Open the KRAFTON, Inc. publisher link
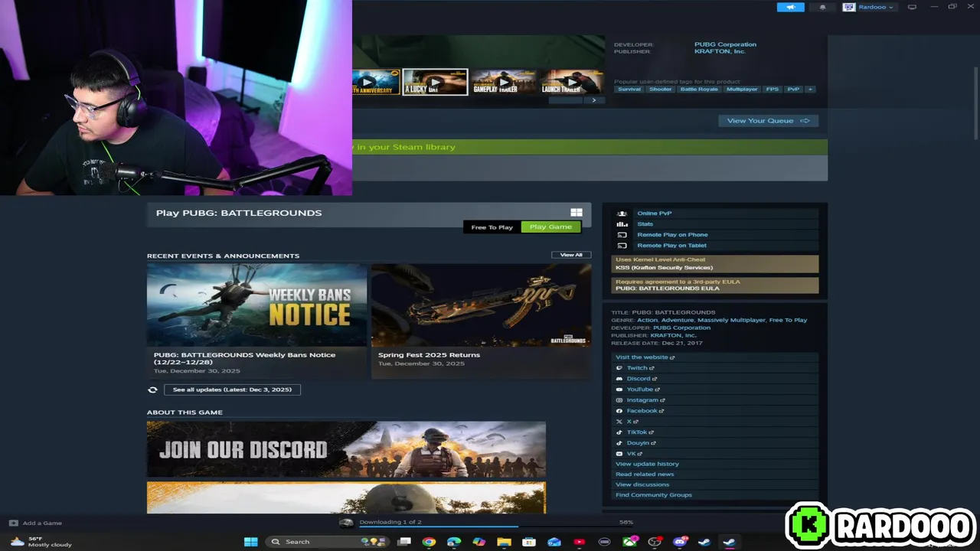Viewport: 980px width, 551px height. [x=720, y=51]
